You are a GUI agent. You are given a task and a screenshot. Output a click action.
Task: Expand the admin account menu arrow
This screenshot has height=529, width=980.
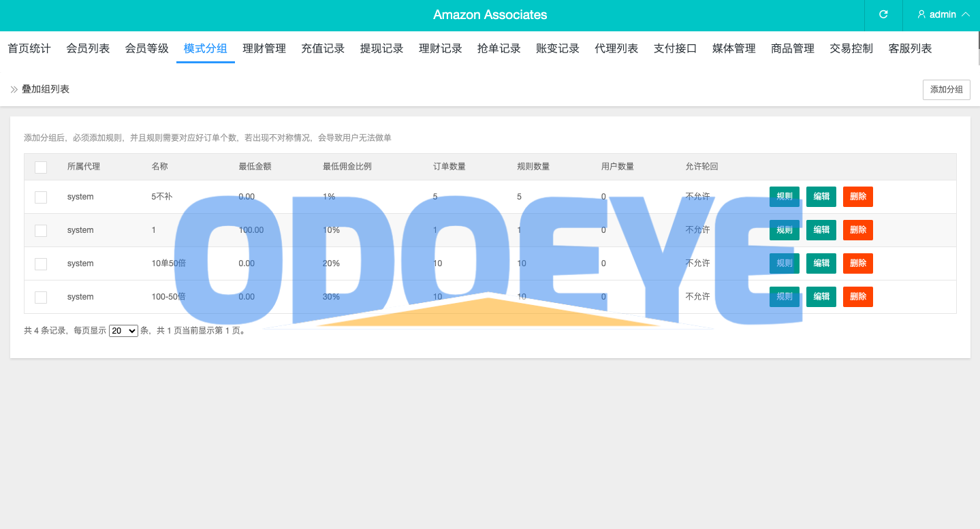click(965, 14)
